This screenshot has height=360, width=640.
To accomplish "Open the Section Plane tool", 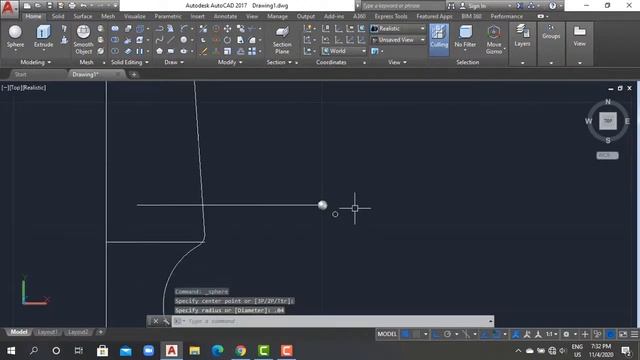I will point(282,40).
